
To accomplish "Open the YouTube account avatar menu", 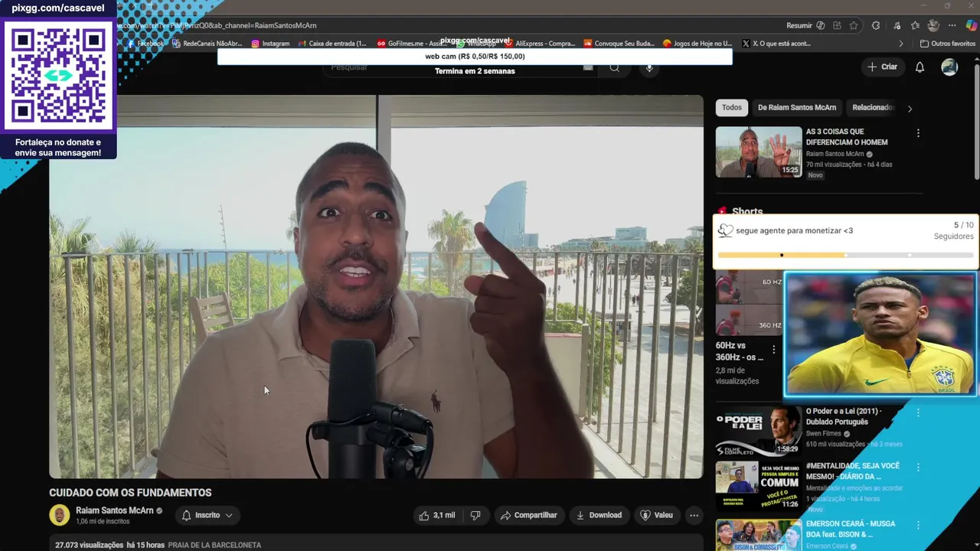I will coord(949,67).
